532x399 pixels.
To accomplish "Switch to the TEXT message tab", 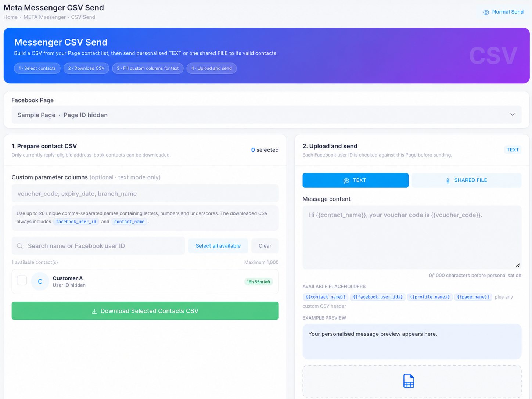I will pyautogui.click(x=355, y=180).
